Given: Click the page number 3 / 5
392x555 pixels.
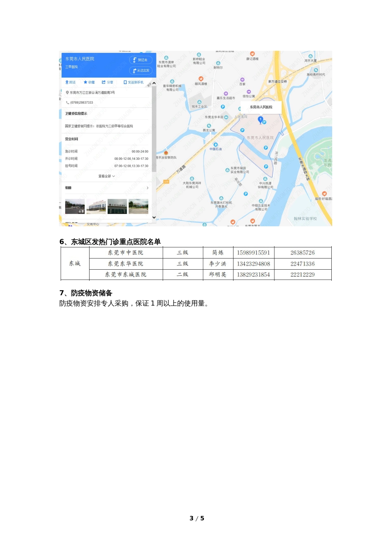Looking at the screenshot, I should (197, 518).
